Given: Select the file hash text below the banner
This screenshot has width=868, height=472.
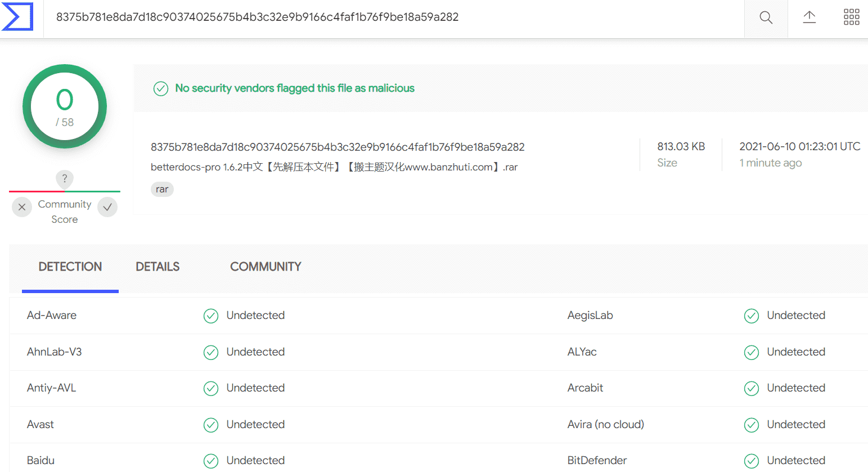Looking at the screenshot, I should [x=338, y=147].
